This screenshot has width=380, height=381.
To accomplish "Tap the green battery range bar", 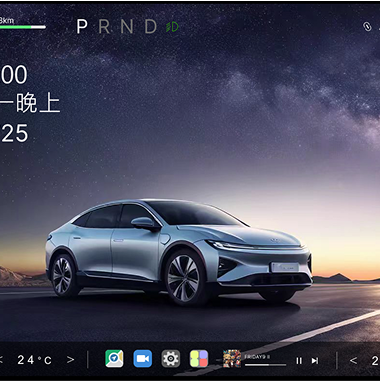I will [23, 27].
